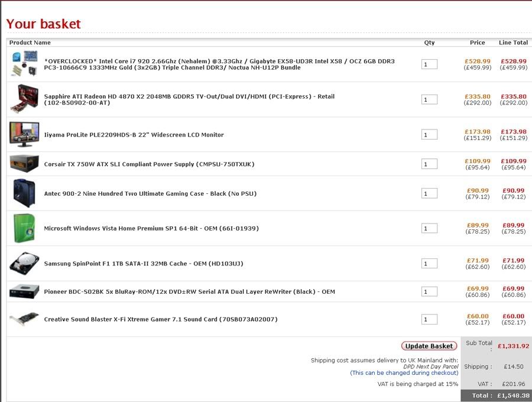The height and width of the screenshot is (402, 532).
Task: Focus the Sapphire Radeon quantity box
Action: (x=429, y=99)
